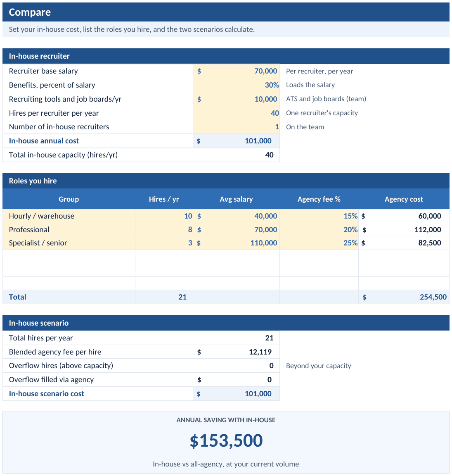This screenshot has height=476, width=452.
Task: Select the Recruiter base salary value 70,000
Action: tap(236, 71)
